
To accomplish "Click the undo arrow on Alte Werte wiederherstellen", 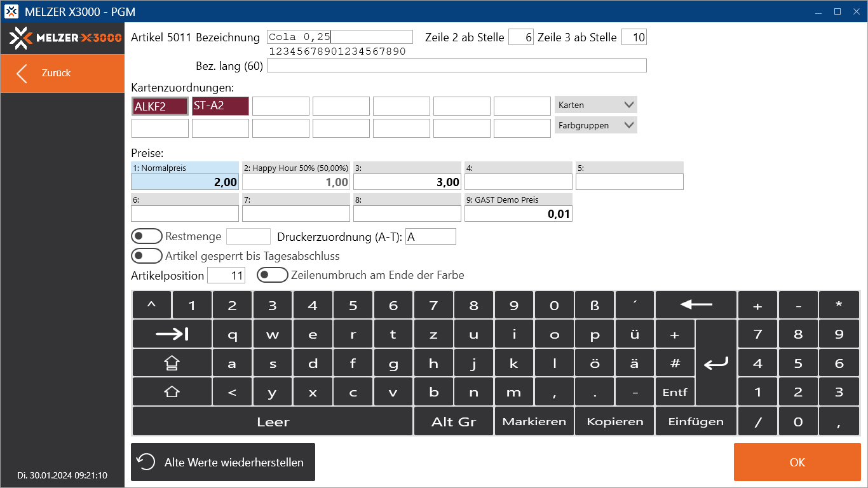I will (147, 462).
